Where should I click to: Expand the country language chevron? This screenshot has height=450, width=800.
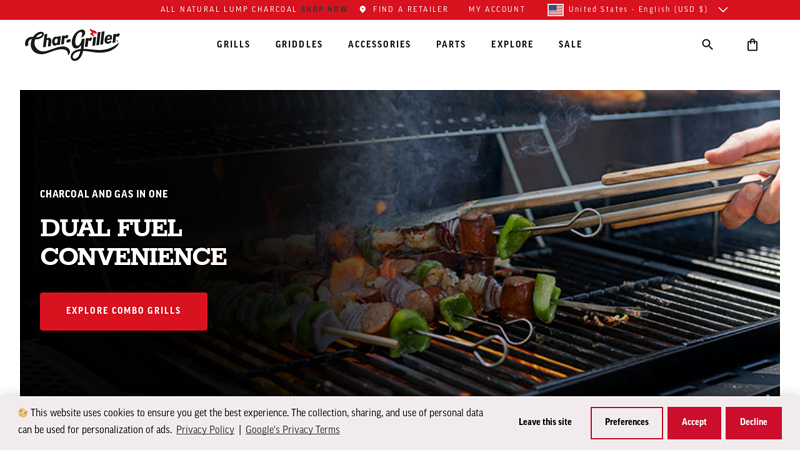(723, 10)
